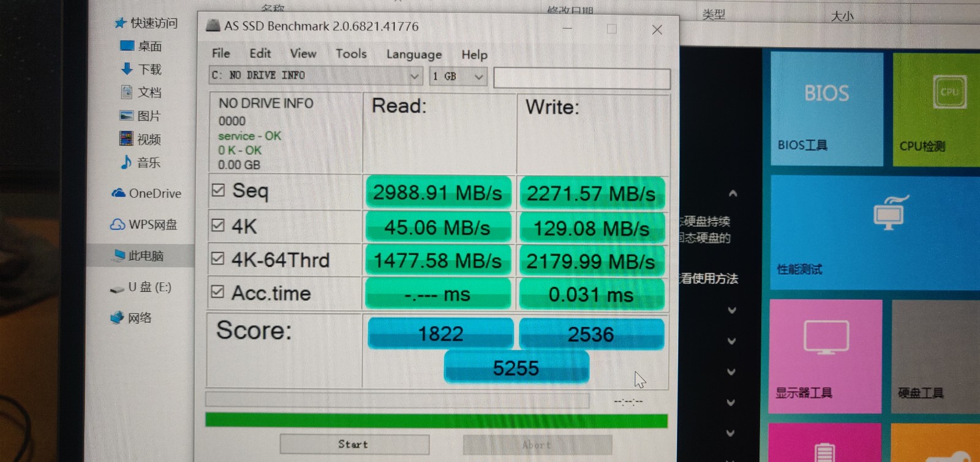Click the write access time 0.031 ms

pyautogui.click(x=591, y=294)
